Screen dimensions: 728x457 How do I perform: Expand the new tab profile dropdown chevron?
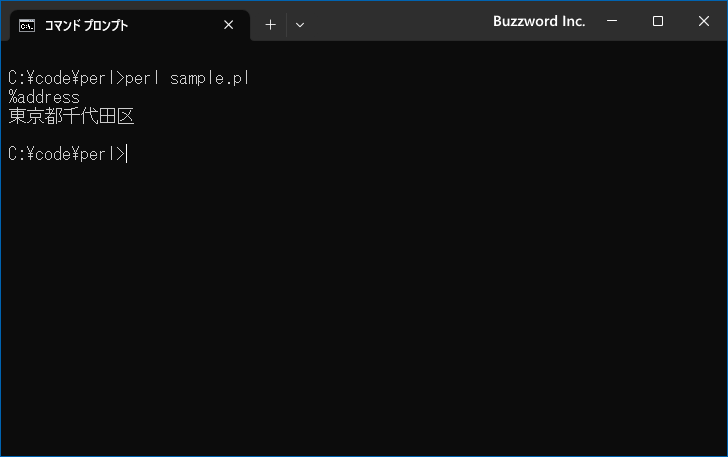point(300,25)
